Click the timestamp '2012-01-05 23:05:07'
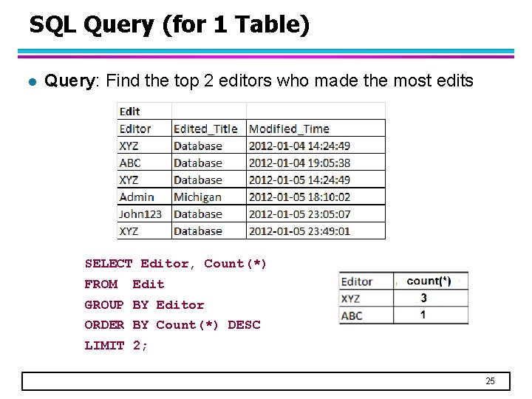532x399 pixels. pos(299,214)
